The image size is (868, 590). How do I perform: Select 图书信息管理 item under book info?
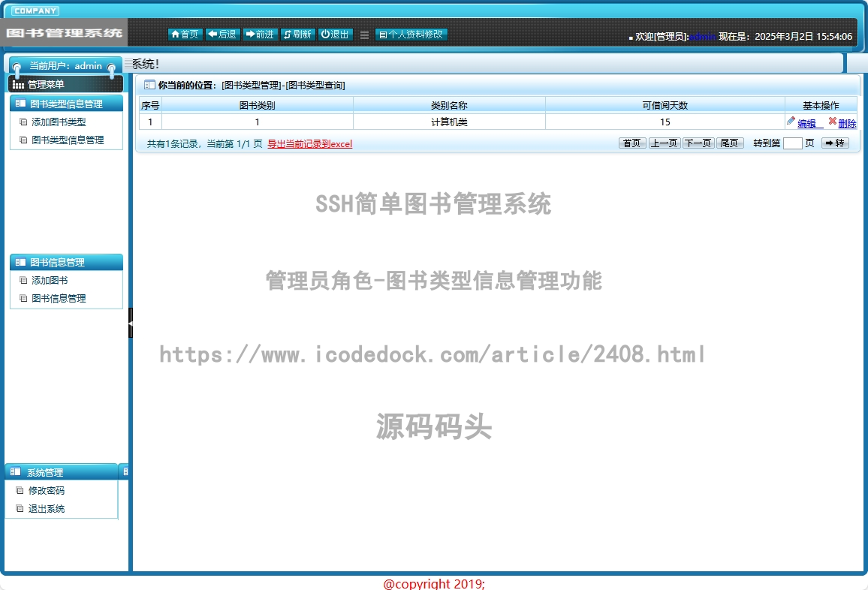click(59, 298)
